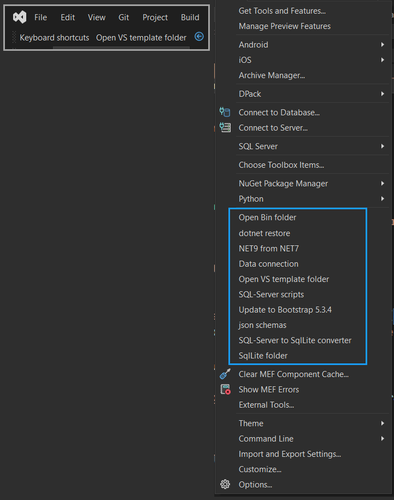Expand the NuGet Package Manager submenu arrow

(382, 183)
